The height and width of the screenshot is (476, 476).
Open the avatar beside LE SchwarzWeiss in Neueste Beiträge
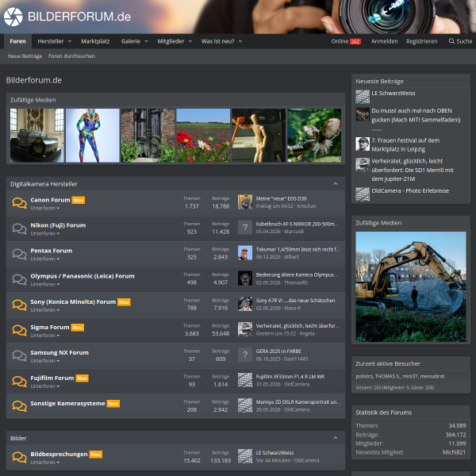[x=363, y=97]
